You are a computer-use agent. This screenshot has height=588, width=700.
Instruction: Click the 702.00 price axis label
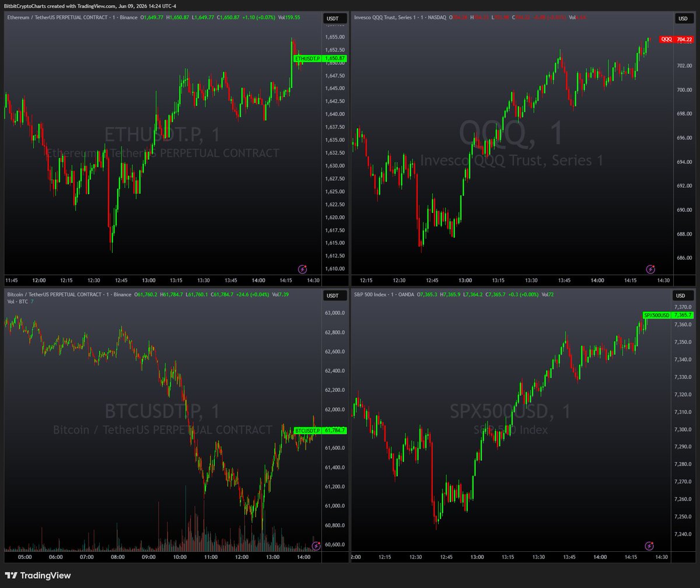click(684, 66)
